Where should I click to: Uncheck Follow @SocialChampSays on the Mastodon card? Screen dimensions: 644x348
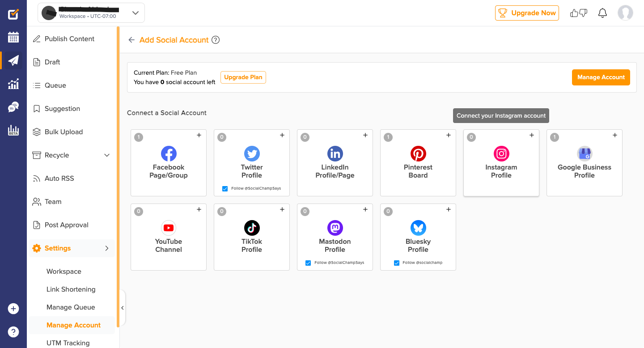(308, 263)
